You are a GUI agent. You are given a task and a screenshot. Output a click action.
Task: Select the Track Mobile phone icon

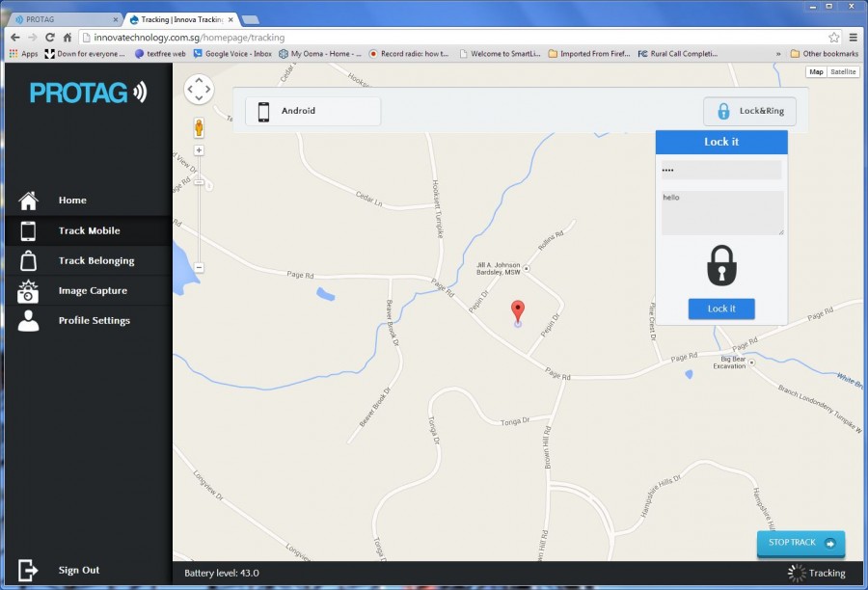coord(28,231)
